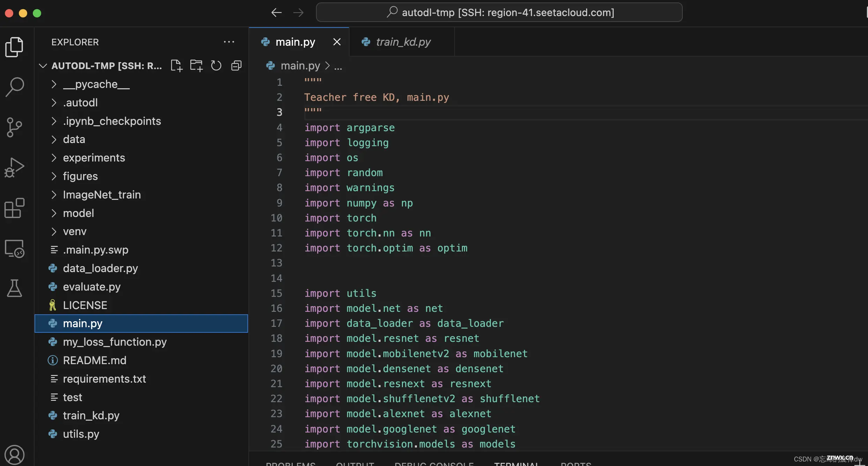Screen dimensions: 868x466
Task: Refresh the Explorer file tree
Action: coord(216,66)
